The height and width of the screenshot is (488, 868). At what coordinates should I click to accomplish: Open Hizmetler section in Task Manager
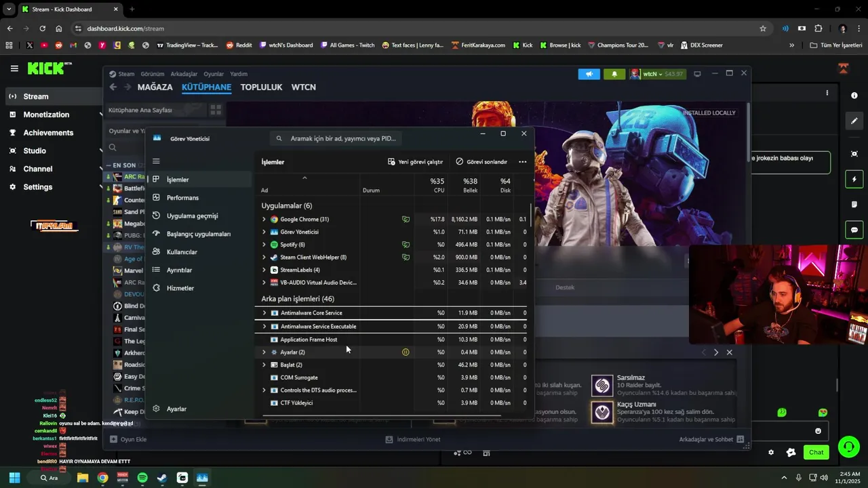click(x=180, y=288)
